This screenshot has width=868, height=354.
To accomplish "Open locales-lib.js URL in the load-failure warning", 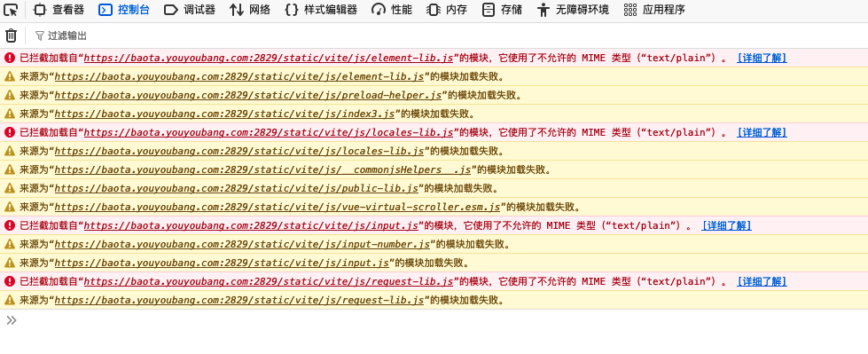I will (x=239, y=151).
